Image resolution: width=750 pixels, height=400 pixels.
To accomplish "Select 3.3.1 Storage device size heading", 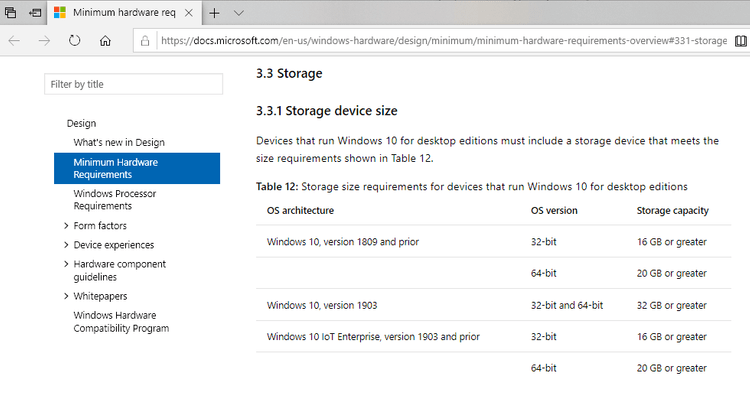I will point(327,111).
